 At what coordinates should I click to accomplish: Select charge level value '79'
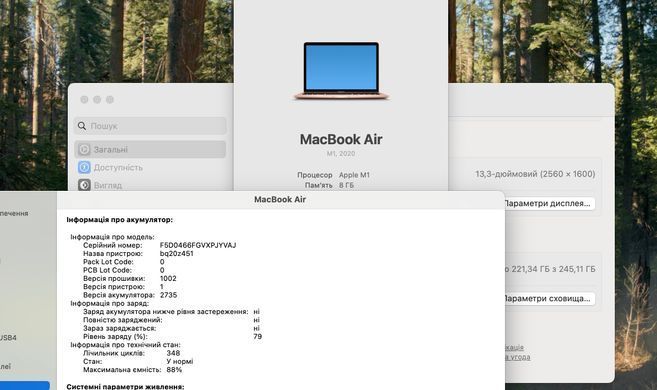click(x=258, y=336)
